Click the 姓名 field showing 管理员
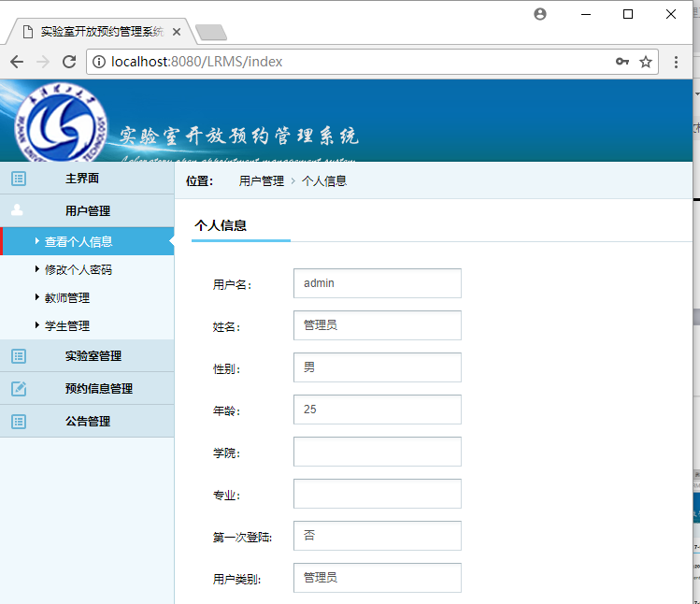Viewport: 700px width, 604px height. (x=378, y=325)
